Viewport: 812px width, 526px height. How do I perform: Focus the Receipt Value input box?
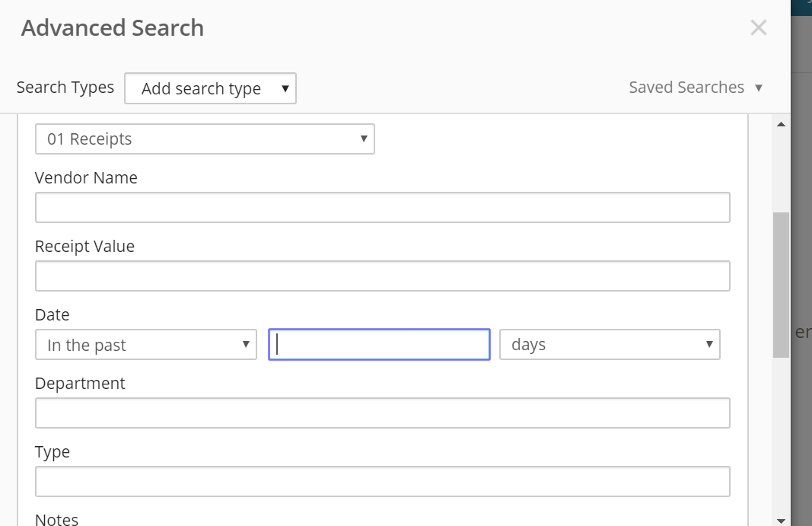[382, 276]
